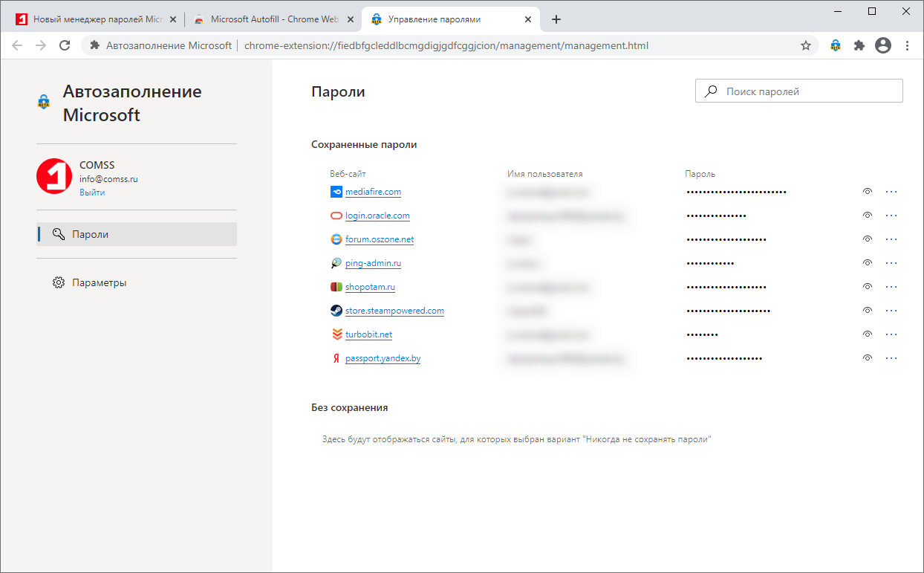Bookmark this page with the star icon
This screenshot has width=924, height=573.
pos(806,45)
